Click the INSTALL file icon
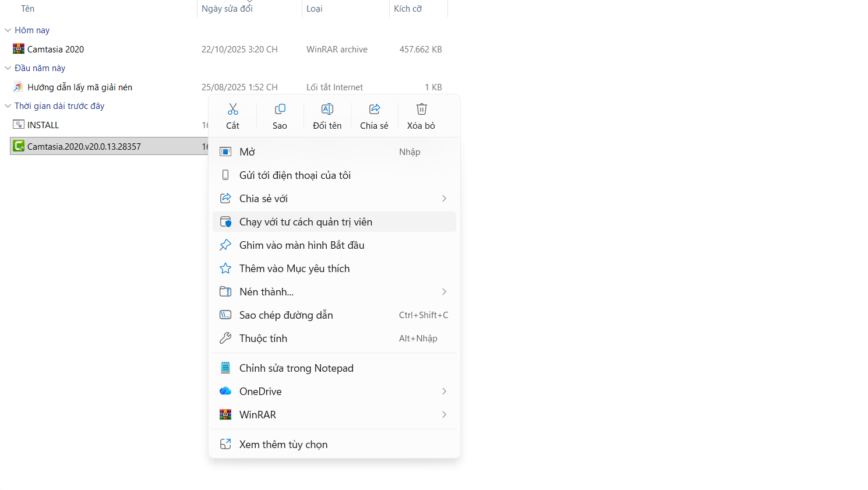The height and width of the screenshot is (490, 868). (x=19, y=125)
